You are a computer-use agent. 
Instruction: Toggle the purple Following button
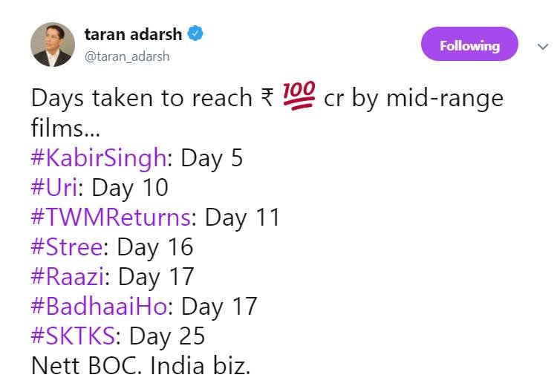(x=469, y=45)
